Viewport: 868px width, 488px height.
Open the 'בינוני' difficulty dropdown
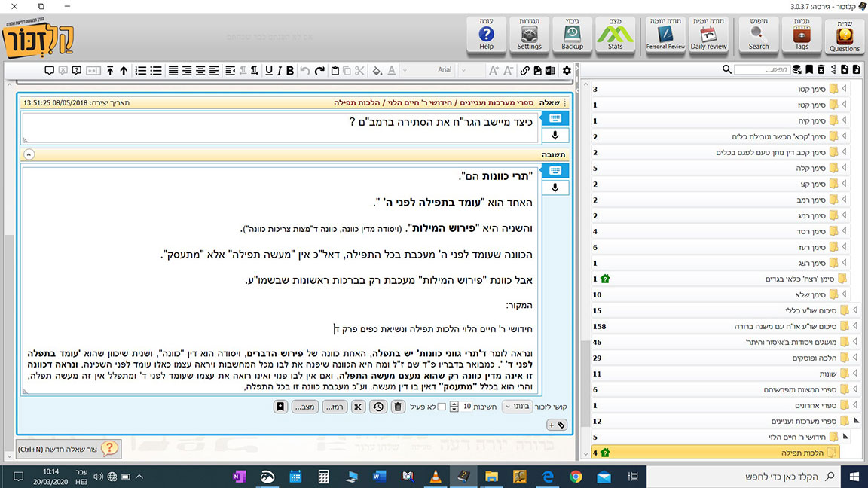516,407
